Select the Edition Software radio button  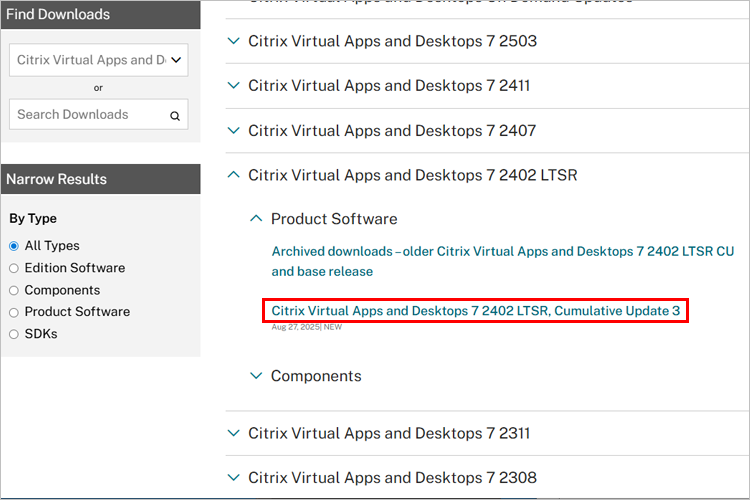14,268
